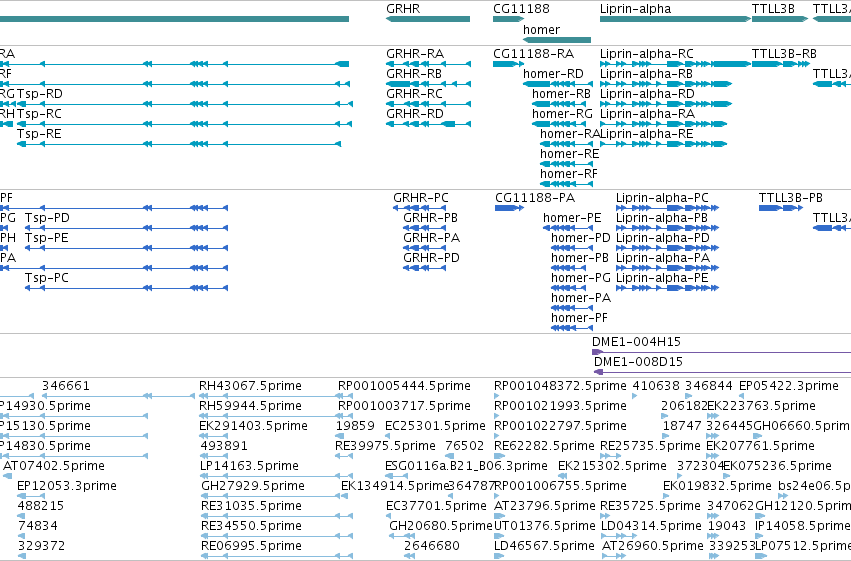Open the homer-RE transcript
Image resolution: width=851 pixels, height=561 pixels.
(569, 154)
